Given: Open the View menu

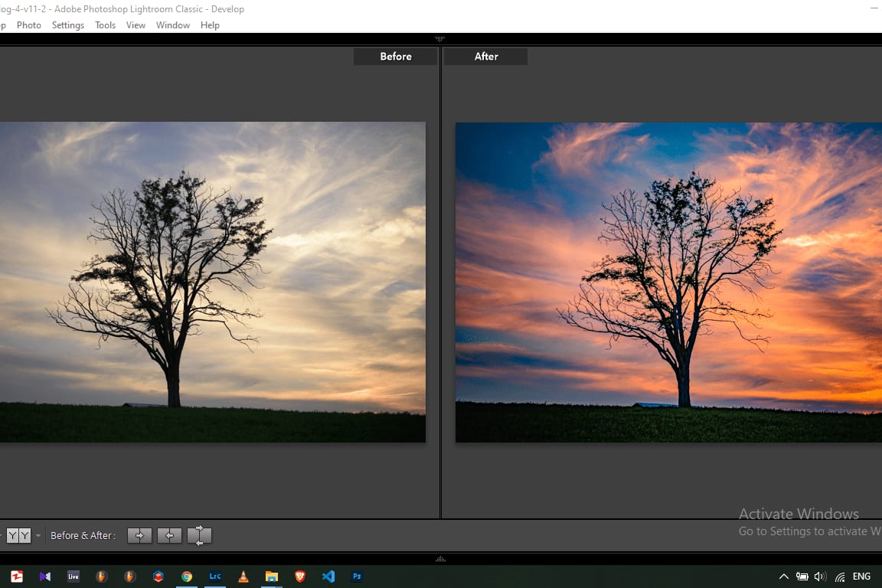Looking at the screenshot, I should coord(136,25).
